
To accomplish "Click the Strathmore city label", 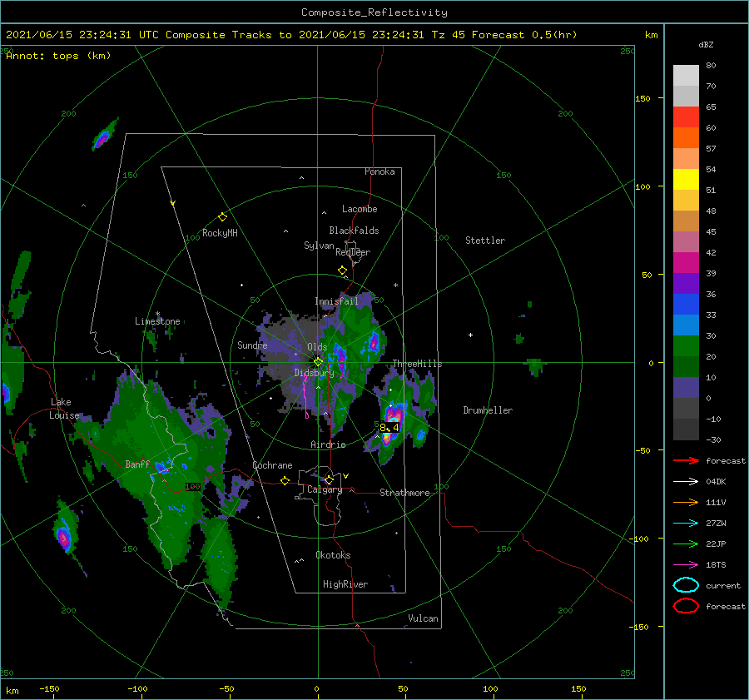I will pyautogui.click(x=405, y=493).
